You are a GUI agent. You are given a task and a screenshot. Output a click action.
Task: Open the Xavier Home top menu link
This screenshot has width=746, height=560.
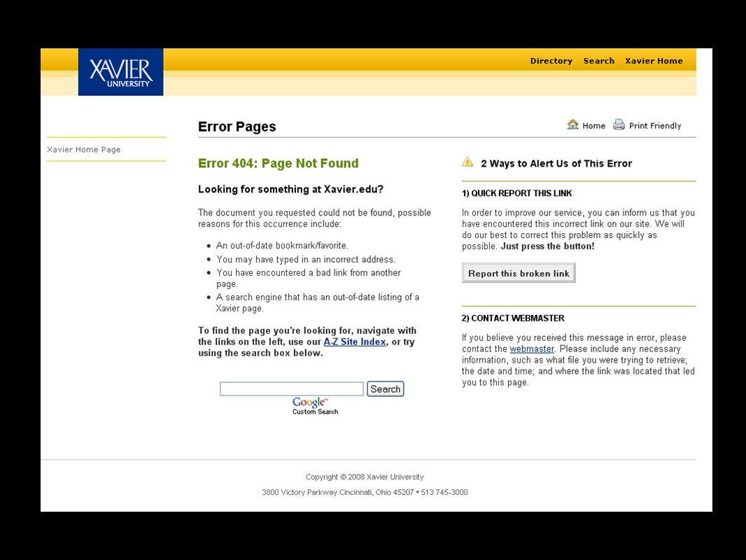coord(654,61)
